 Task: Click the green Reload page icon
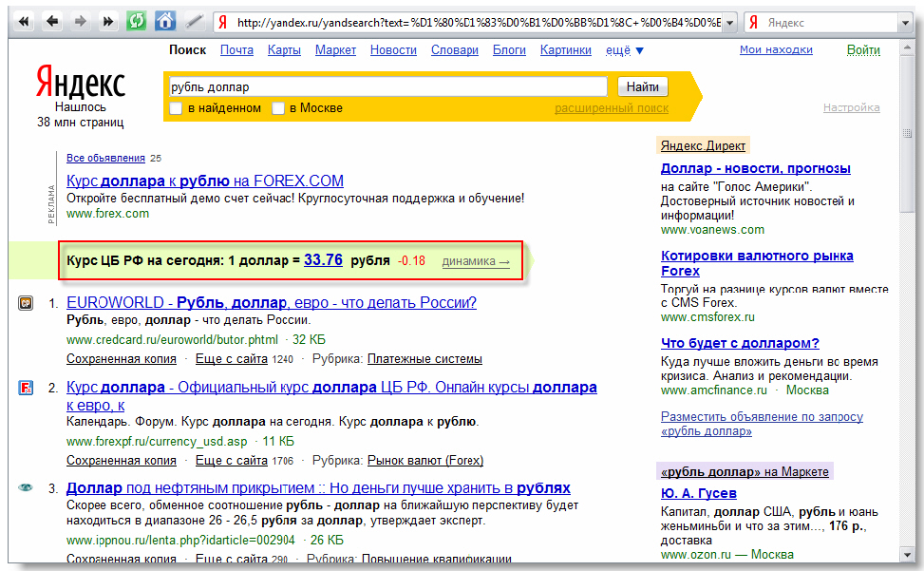[x=137, y=21]
